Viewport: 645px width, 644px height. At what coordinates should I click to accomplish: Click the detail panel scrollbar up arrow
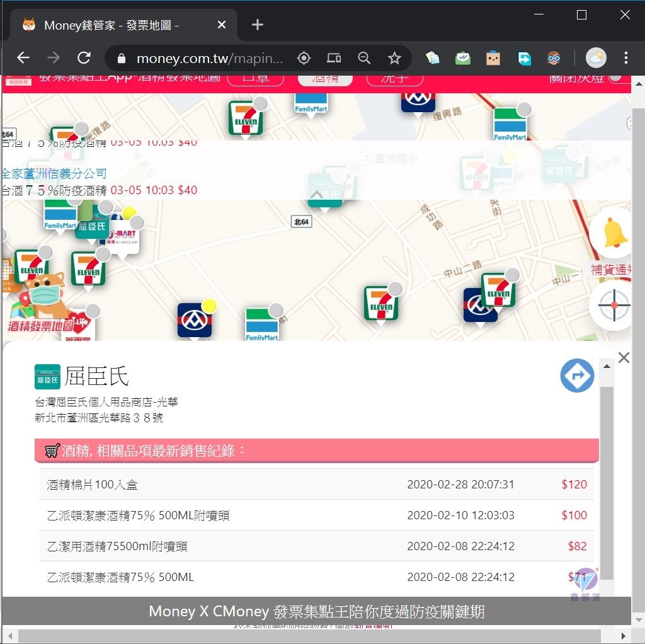pos(607,366)
